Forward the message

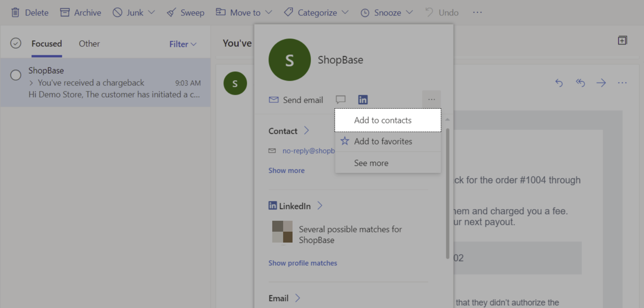pyautogui.click(x=601, y=83)
